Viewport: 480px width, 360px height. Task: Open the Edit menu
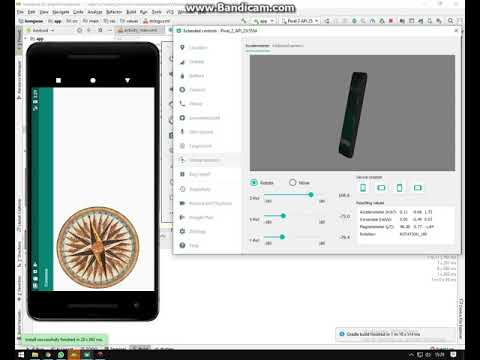(x=31, y=12)
